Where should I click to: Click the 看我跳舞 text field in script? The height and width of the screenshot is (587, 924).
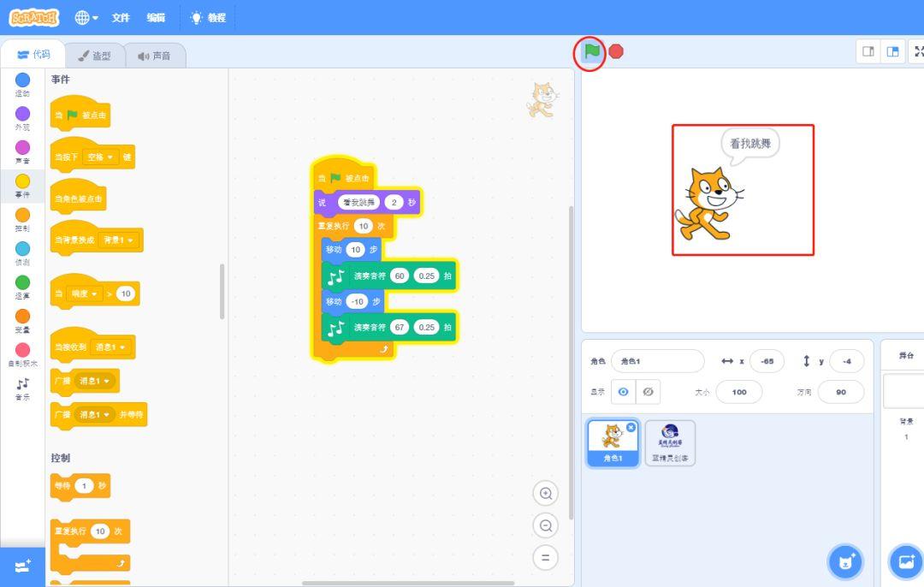click(x=358, y=203)
